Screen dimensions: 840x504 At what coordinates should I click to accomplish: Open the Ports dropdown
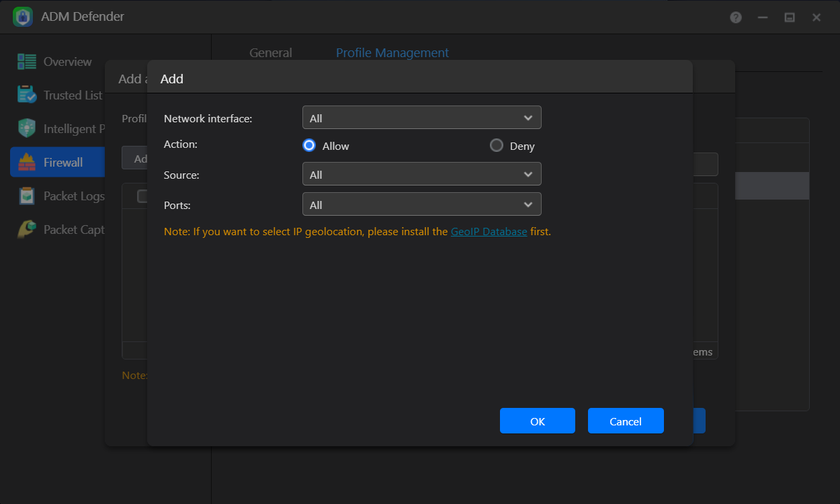pos(422,204)
